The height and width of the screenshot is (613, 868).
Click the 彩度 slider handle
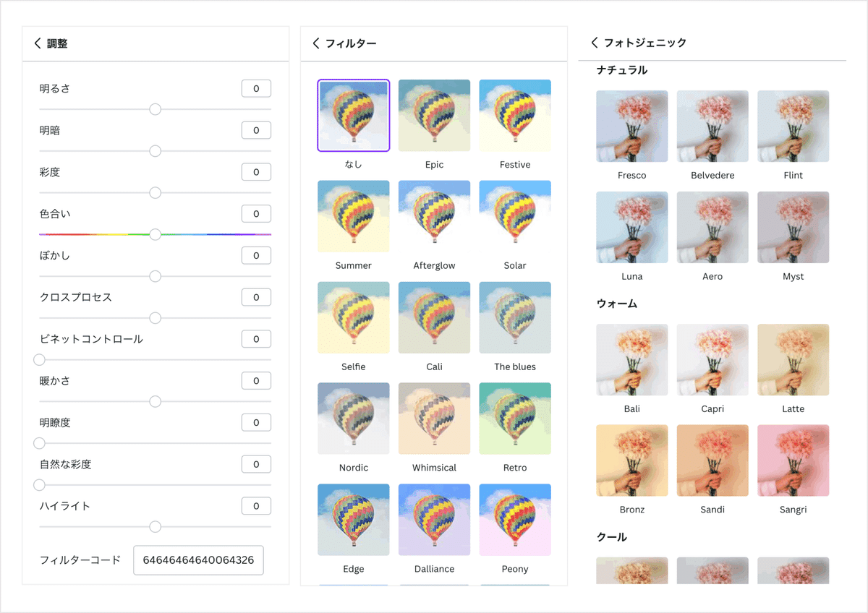coord(155,193)
